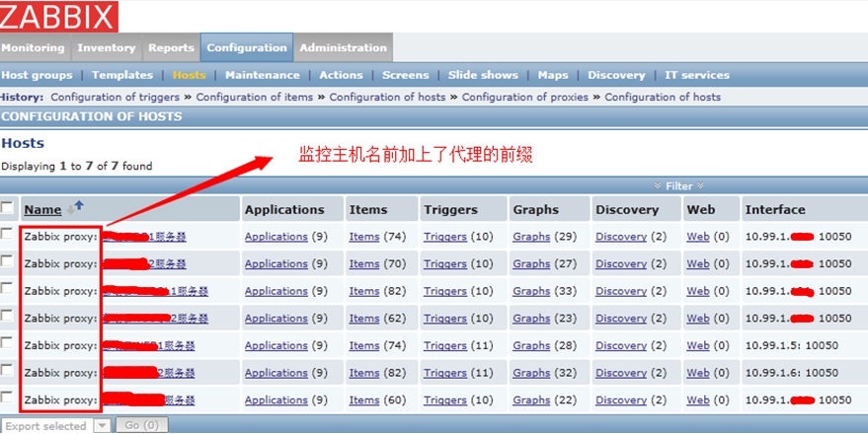The height and width of the screenshot is (434, 868).
Task: Open Items link in Graphs (33) row
Action: pyautogui.click(x=363, y=291)
